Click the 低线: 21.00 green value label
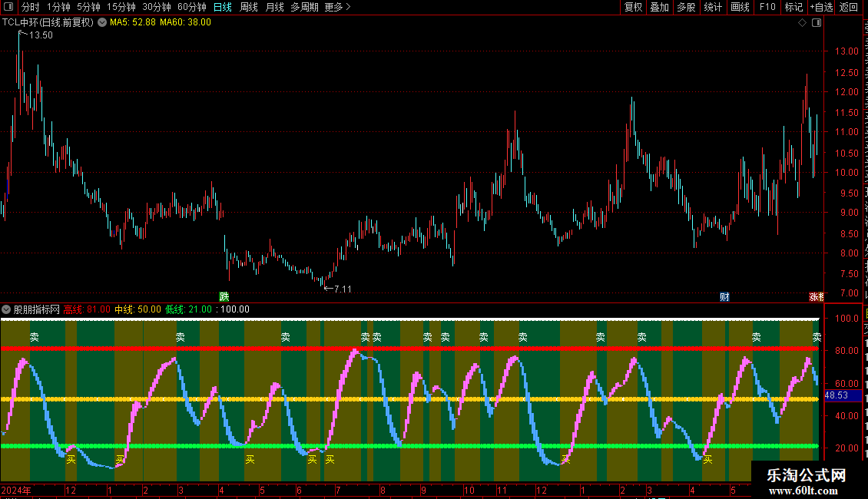Screen dimensions: 868x499 point(189,309)
